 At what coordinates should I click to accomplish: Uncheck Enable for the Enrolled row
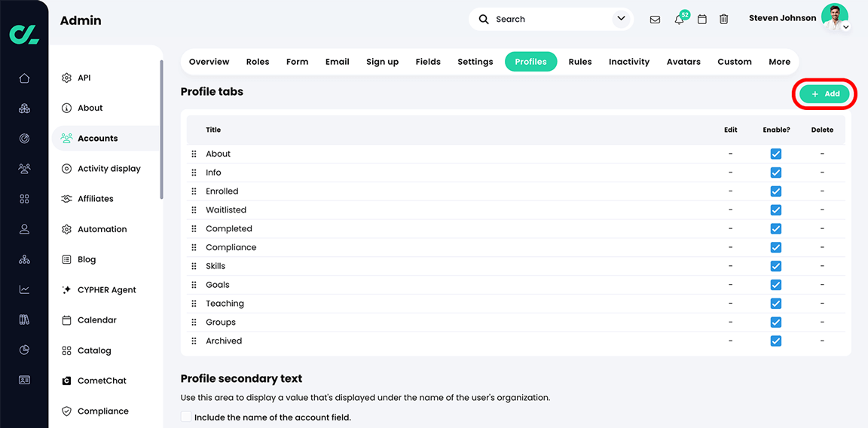pyautogui.click(x=776, y=191)
